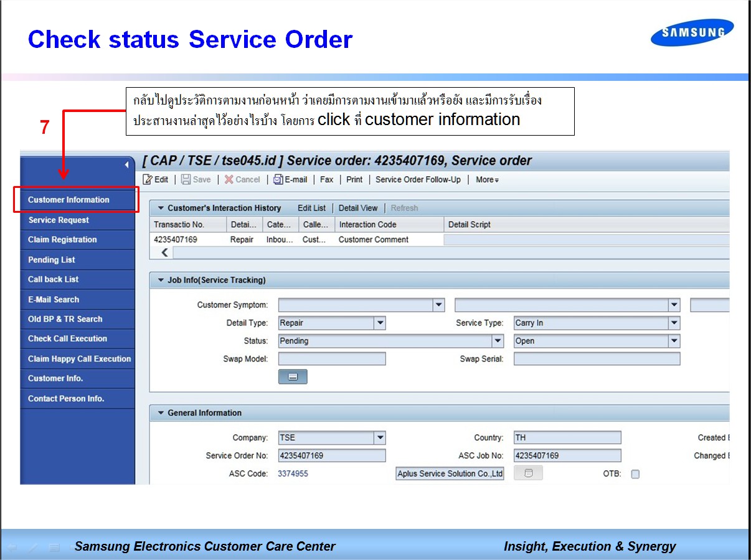Click the Swap Serial input field

pyautogui.click(x=597, y=359)
